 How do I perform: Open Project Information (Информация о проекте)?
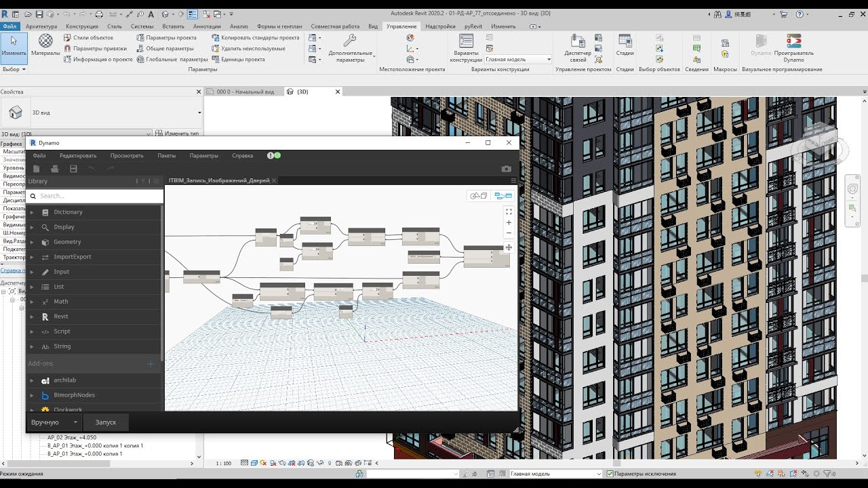click(98, 60)
